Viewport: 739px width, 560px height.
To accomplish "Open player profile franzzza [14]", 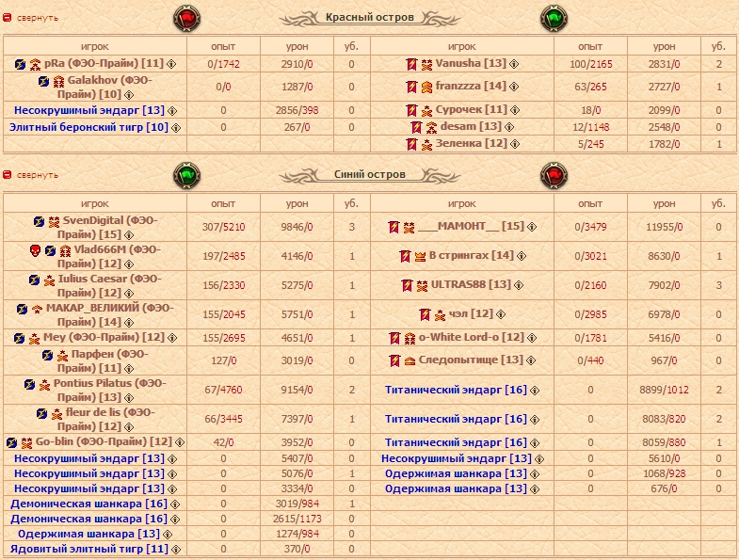I will point(471,86).
